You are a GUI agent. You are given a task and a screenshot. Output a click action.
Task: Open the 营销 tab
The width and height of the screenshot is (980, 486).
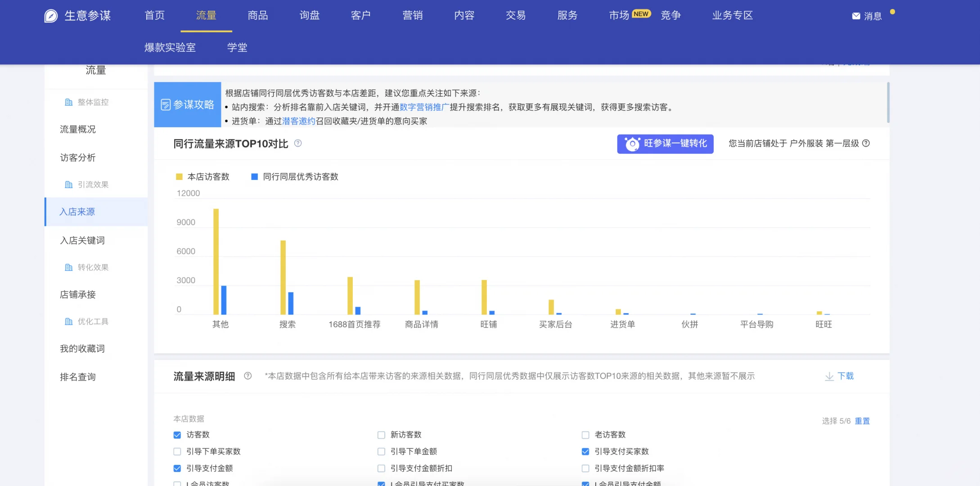click(413, 16)
